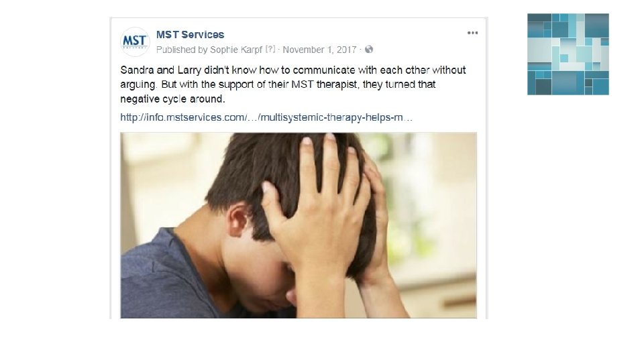Click the publisher name Sophie Karpf
The height and width of the screenshot is (362, 644).
[235, 50]
